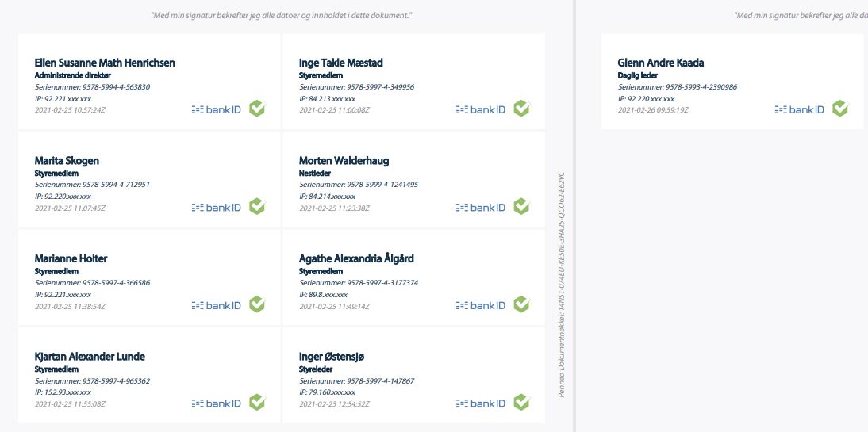Click BankID logo in Marita Skogen card
Screen dimensions: 868x432
pos(217,208)
